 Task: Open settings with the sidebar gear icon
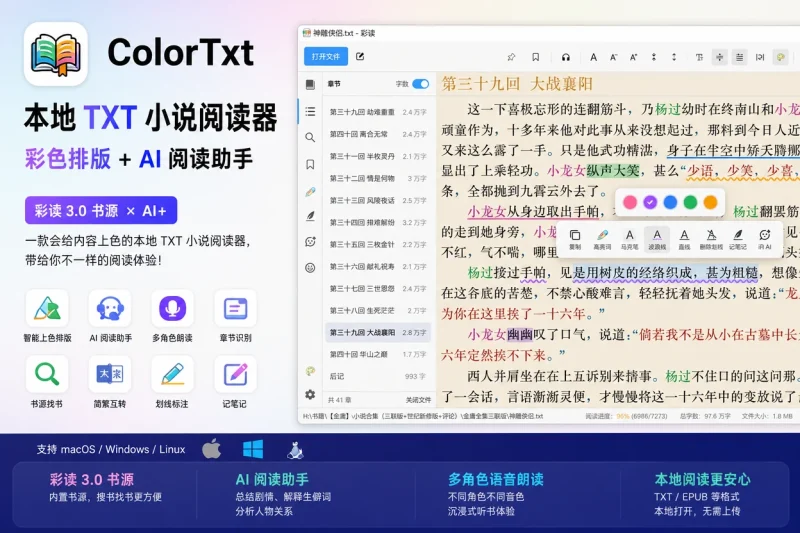coord(310,394)
